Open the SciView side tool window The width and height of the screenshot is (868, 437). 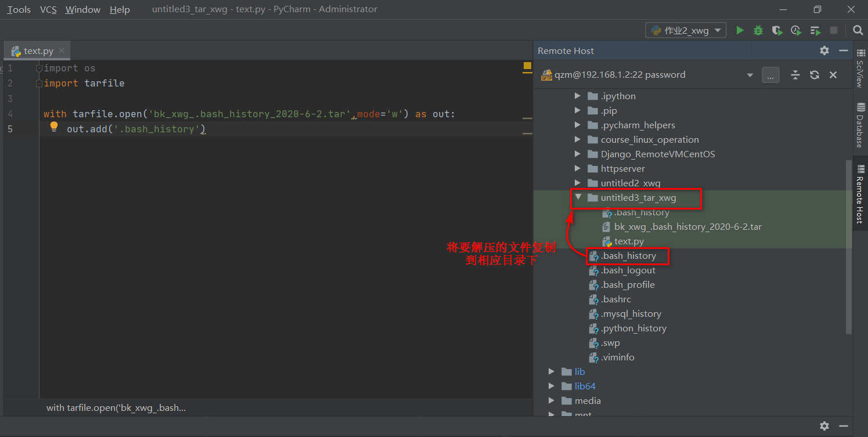pyautogui.click(x=860, y=68)
